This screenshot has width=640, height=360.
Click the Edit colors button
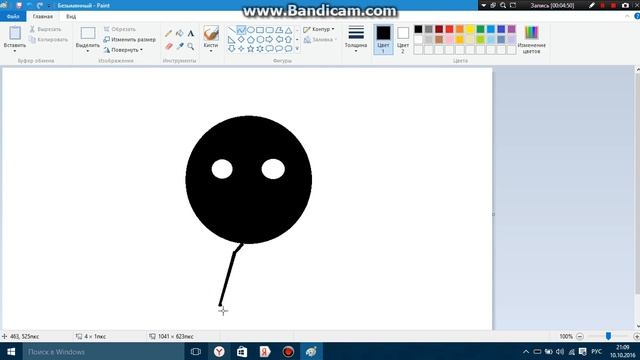[x=531, y=40]
